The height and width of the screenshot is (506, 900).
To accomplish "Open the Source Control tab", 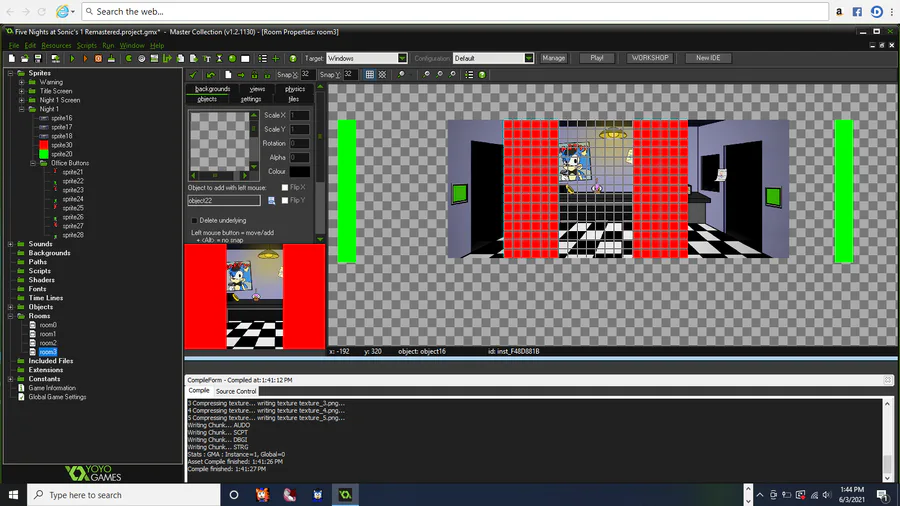I will click(236, 391).
